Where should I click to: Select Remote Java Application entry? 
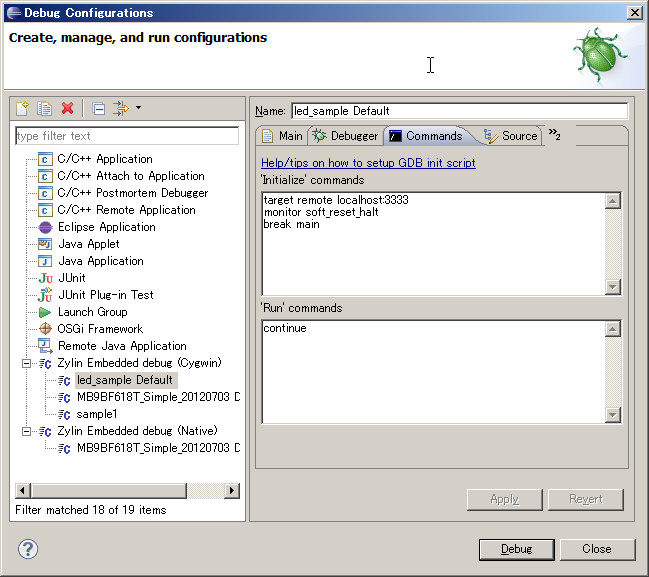(122, 346)
